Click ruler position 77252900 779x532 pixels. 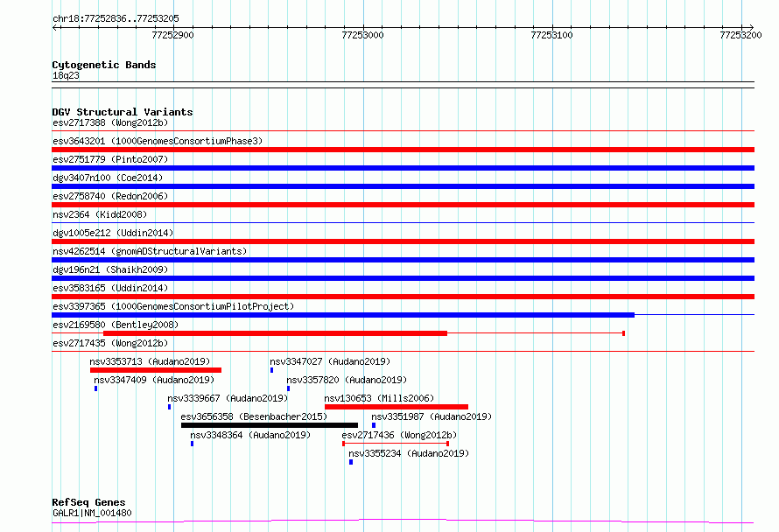tap(173, 35)
